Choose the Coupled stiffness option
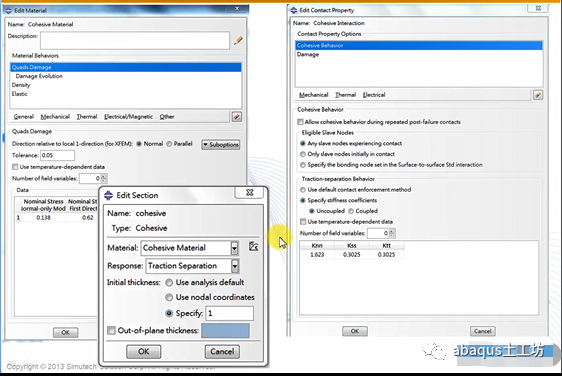This screenshot has width=562, height=376. pos(351,211)
